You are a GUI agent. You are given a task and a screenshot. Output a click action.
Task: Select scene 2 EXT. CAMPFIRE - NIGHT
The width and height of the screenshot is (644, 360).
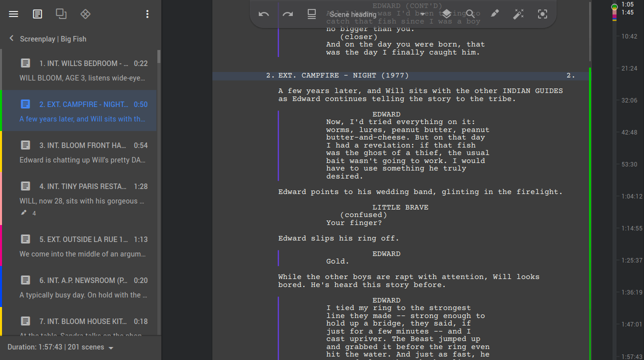pyautogui.click(x=79, y=110)
